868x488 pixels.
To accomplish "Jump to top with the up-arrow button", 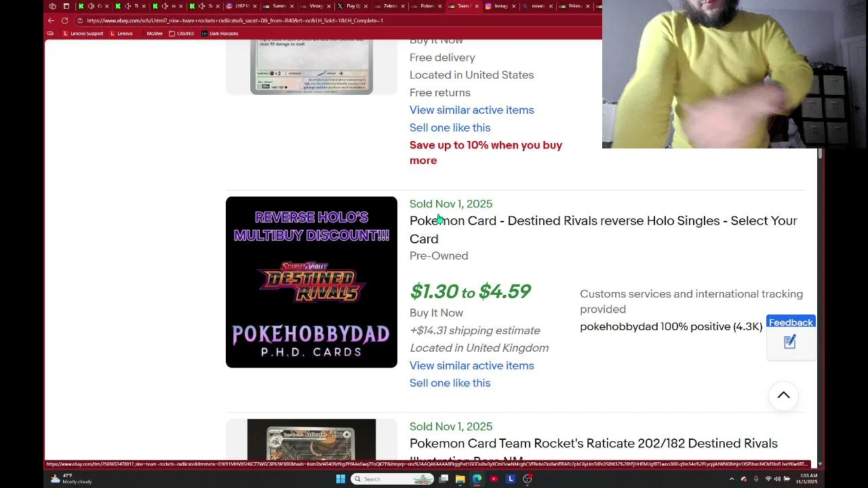I will (x=783, y=396).
